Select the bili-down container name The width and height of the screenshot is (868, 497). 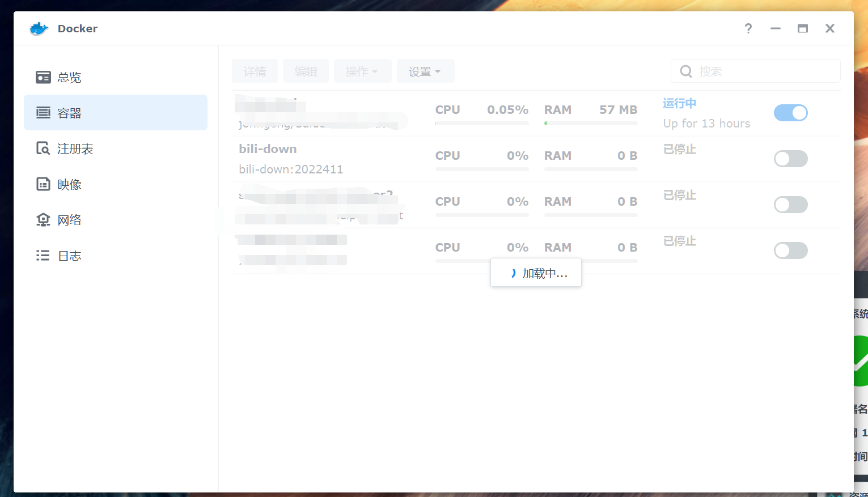pyautogui.click(x=268, y=149)
